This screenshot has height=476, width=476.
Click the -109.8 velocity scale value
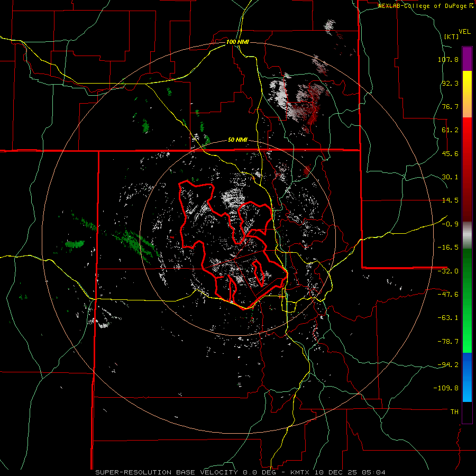(x=446, y=388)
